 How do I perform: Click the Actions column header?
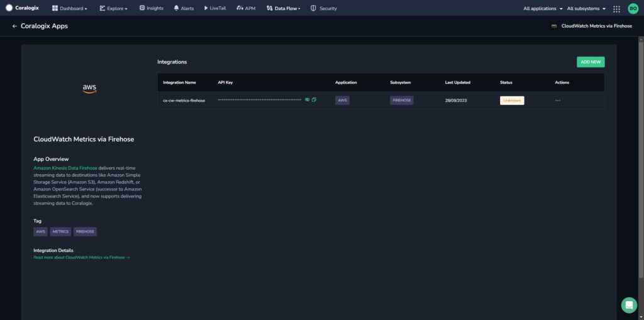(562, 82)
